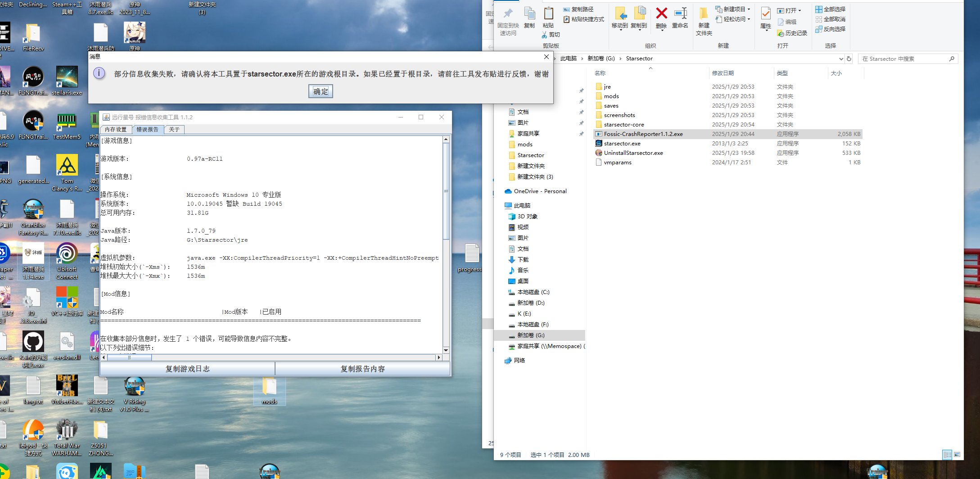Switch to details view in status bar

[947, 455]
